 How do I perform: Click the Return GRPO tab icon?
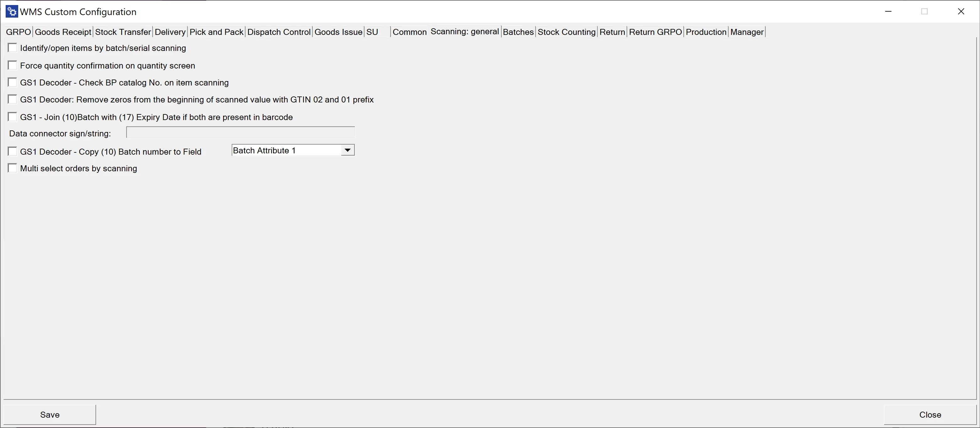tap(655, 32)
